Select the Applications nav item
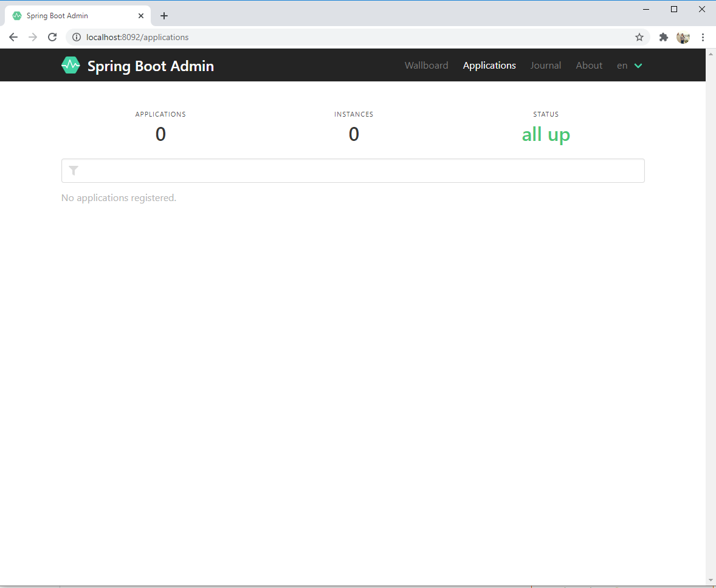The width and height of the screenshot is (716, 588). coord(489,65)
